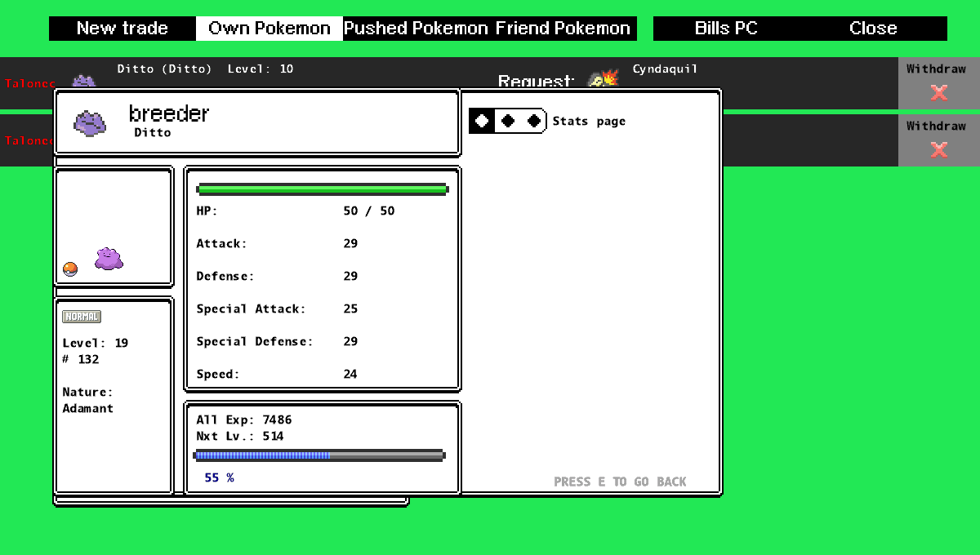Click the Cyndaquil request icon

(604, 78)
